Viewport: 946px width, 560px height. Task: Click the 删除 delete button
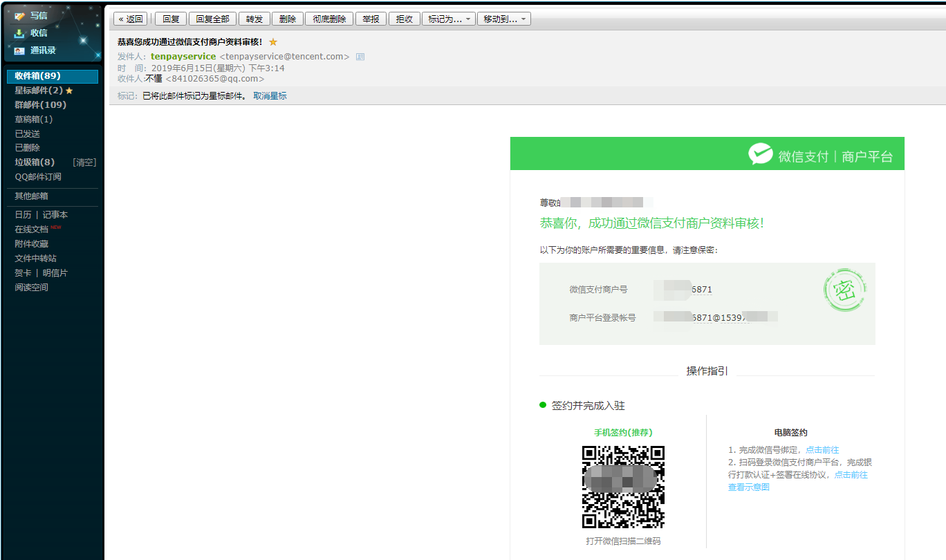[288, 19]
